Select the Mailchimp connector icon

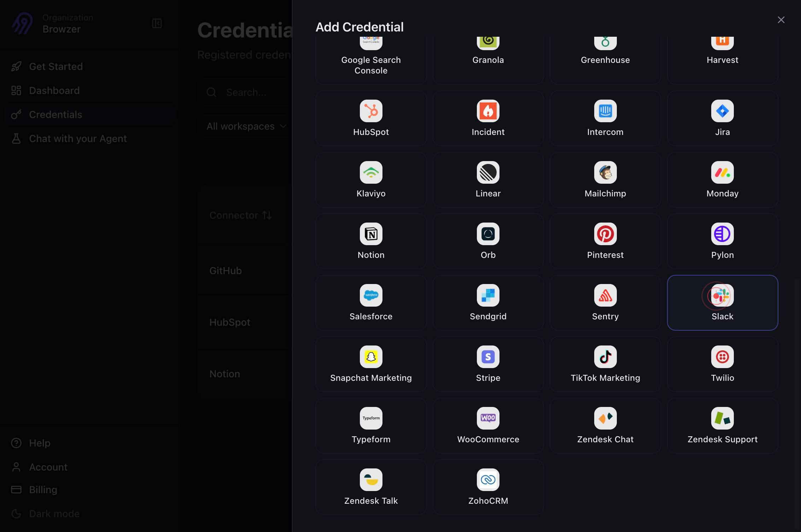coord(605,172)
